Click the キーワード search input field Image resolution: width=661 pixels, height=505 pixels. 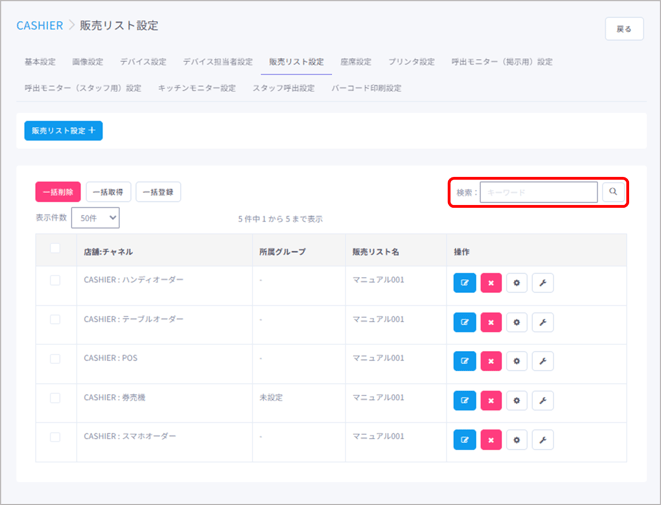click(538, 192)
